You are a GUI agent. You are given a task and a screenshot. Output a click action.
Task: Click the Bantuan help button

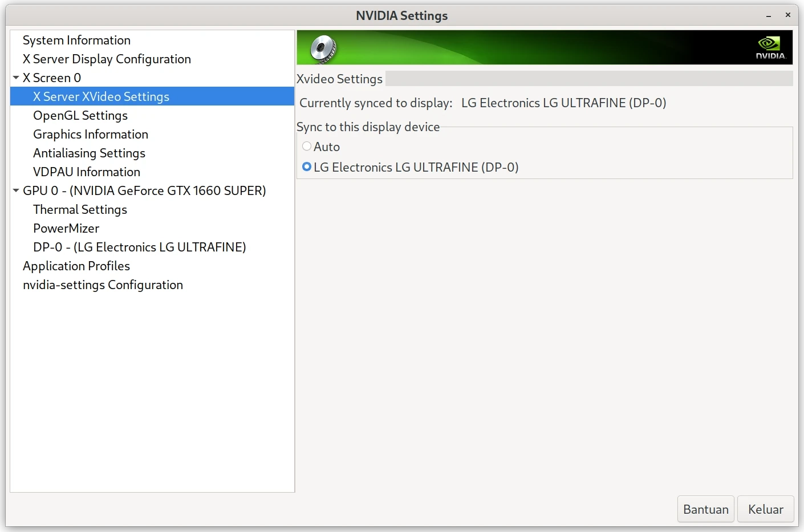coord(705,509)
